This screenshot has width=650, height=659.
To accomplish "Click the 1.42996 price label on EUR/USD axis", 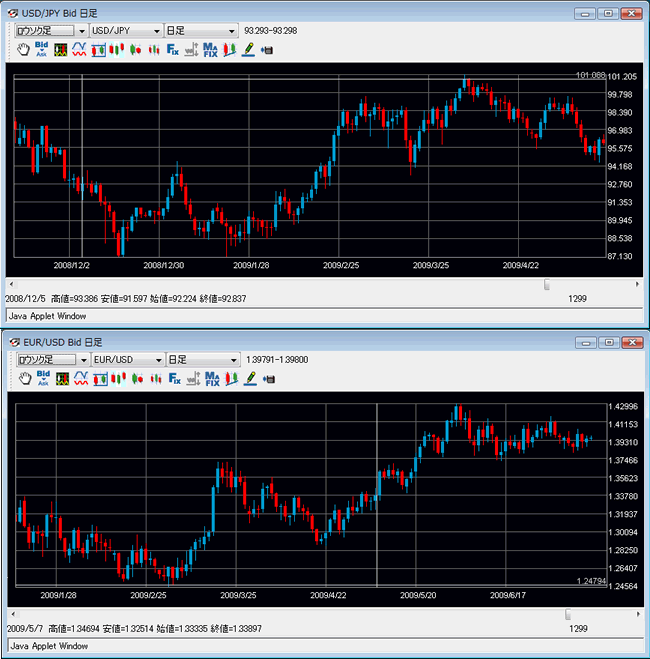I will pos(623,406).
